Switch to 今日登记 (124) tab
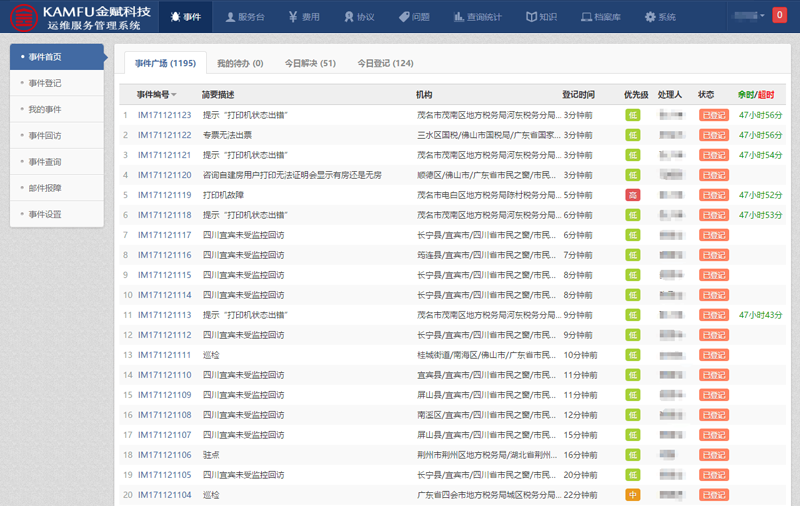This screenshot has width=800, height=531. (x=382, y=64)
